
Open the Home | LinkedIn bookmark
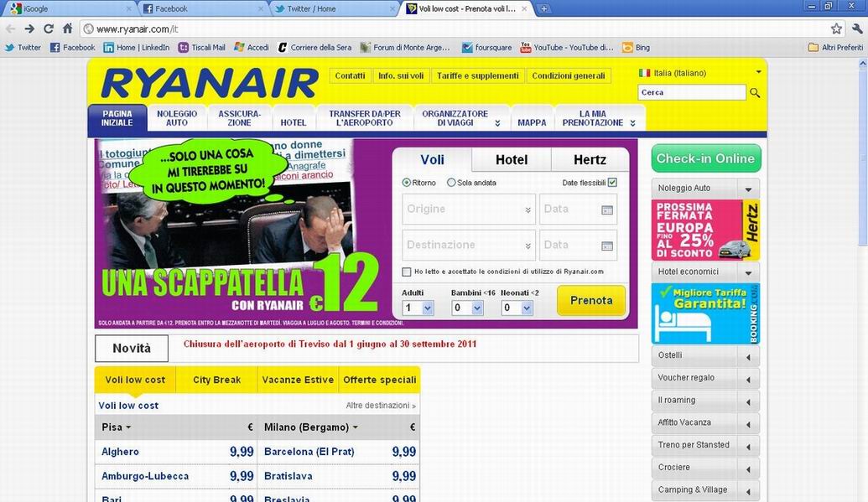coord(137,48)
